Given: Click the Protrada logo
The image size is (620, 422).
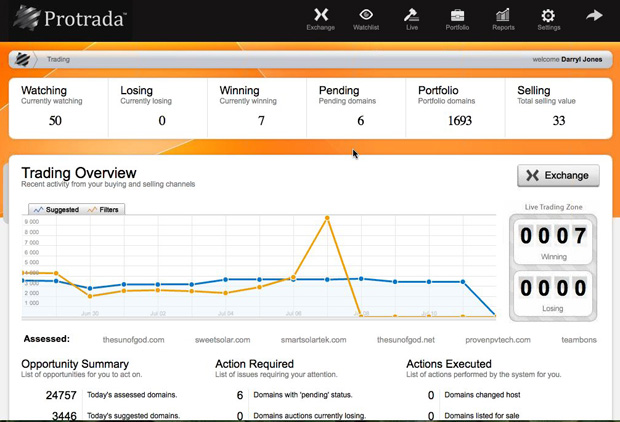Looking at the screenshot, I should point(70,18).
